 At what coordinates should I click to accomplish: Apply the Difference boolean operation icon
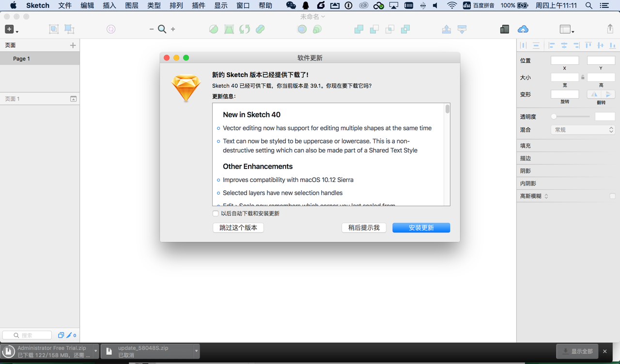point(405,30)
